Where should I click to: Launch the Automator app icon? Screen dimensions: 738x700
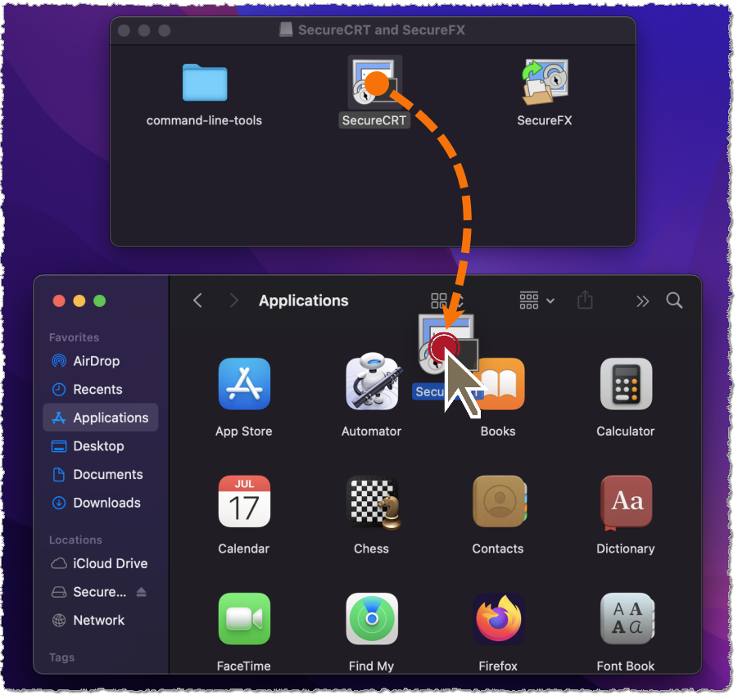pos(372,384)
